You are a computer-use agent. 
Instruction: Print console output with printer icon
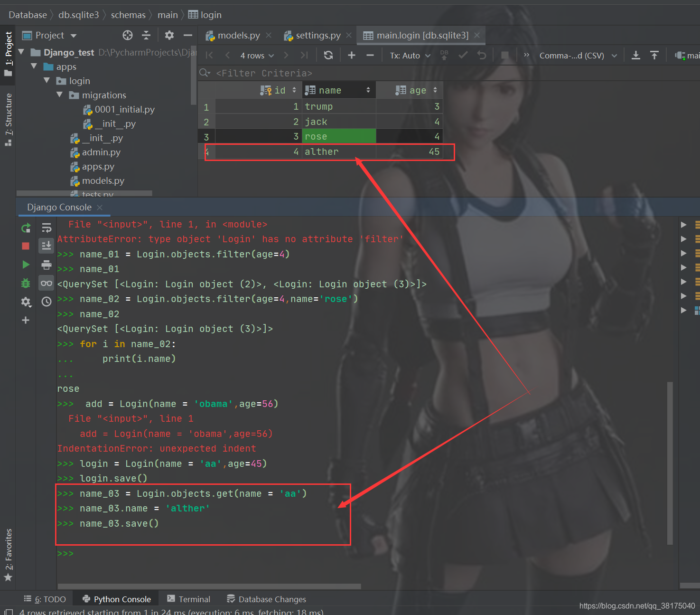(47, 265)
